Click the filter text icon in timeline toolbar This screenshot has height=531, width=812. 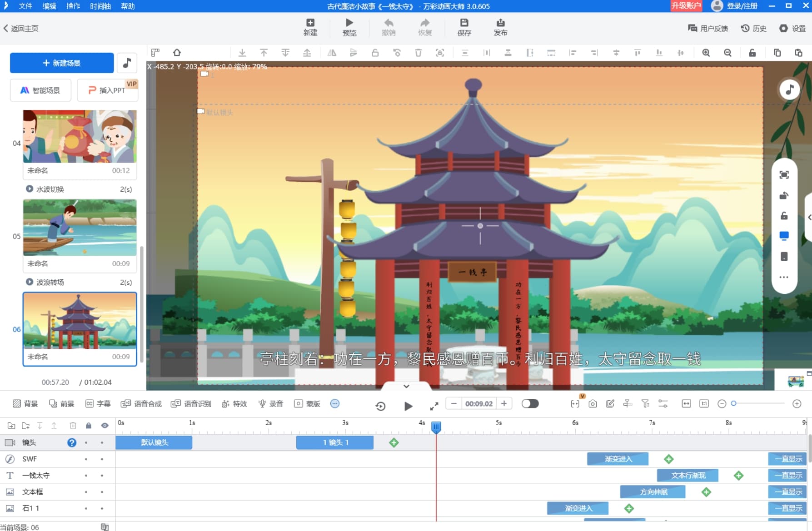click(x=645, y=404)
